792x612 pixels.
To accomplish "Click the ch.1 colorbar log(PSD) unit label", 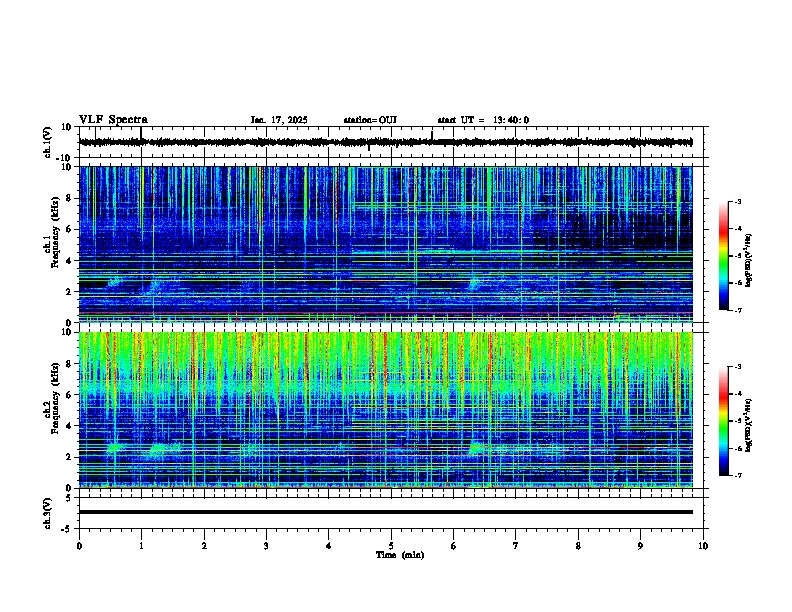I will pos(749,261).
